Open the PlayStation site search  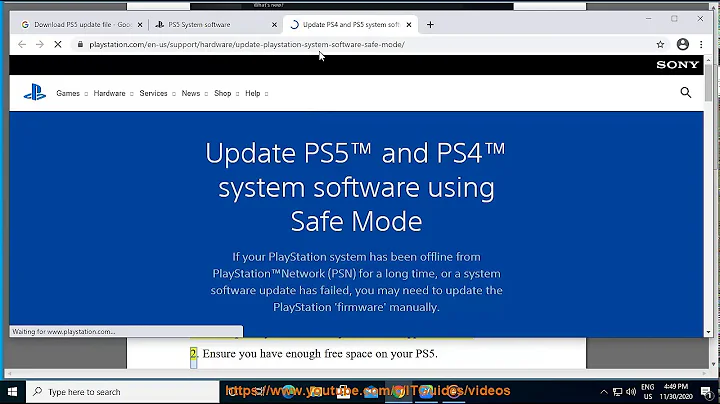[686, 92]
